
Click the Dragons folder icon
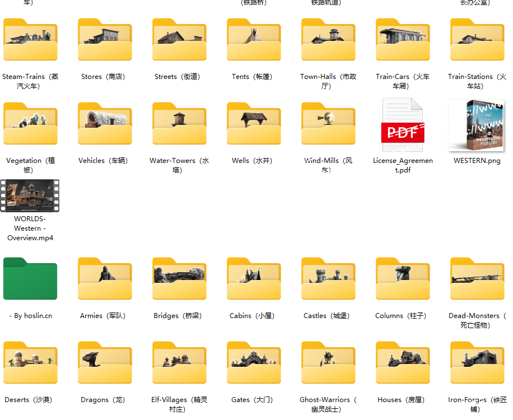pos(105,363)
